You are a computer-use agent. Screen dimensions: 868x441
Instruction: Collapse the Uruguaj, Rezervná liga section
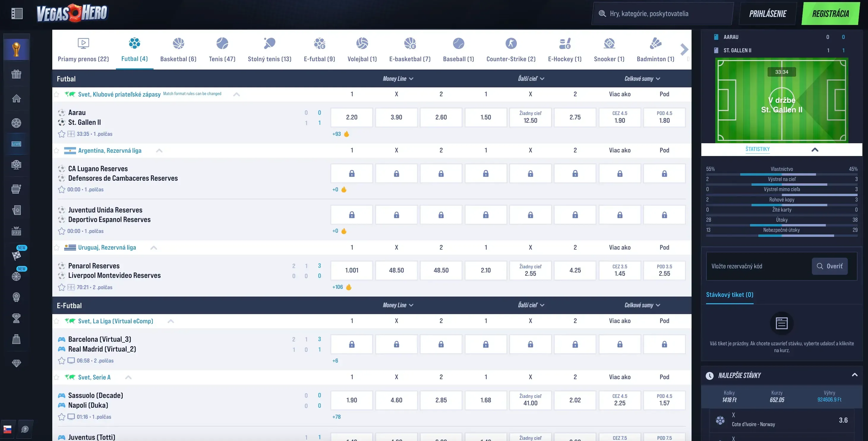[154, 248]
